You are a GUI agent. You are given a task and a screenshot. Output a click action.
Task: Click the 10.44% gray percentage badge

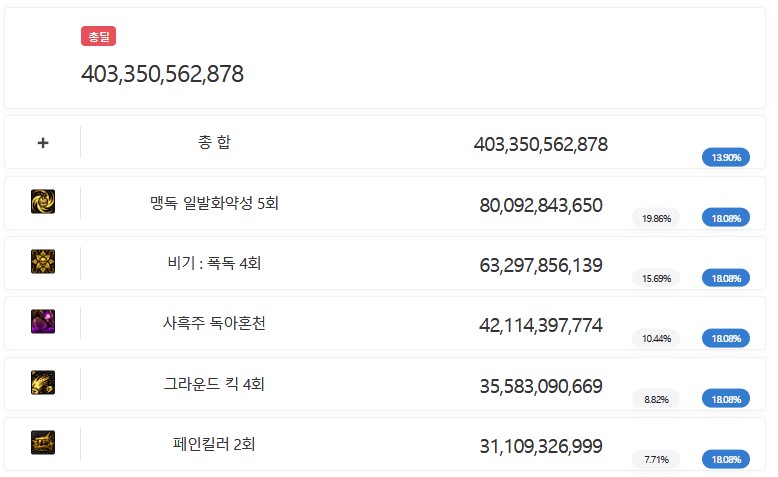656,339
